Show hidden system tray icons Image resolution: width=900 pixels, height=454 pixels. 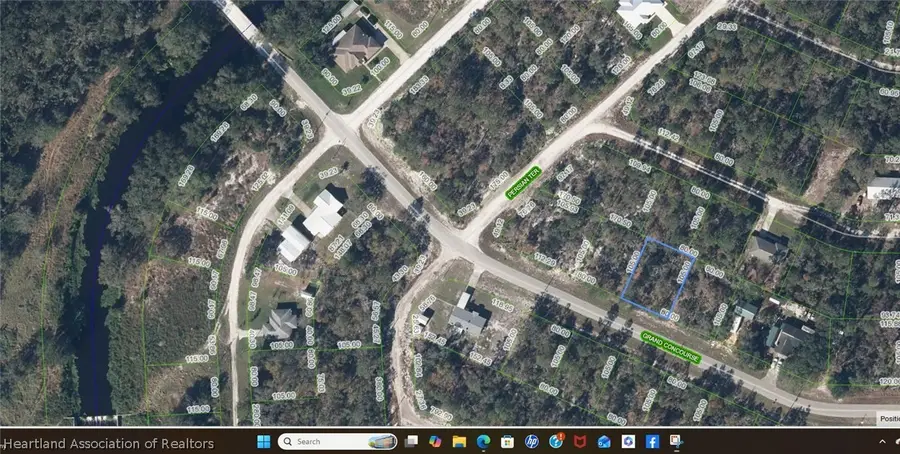tap(882, 441)
